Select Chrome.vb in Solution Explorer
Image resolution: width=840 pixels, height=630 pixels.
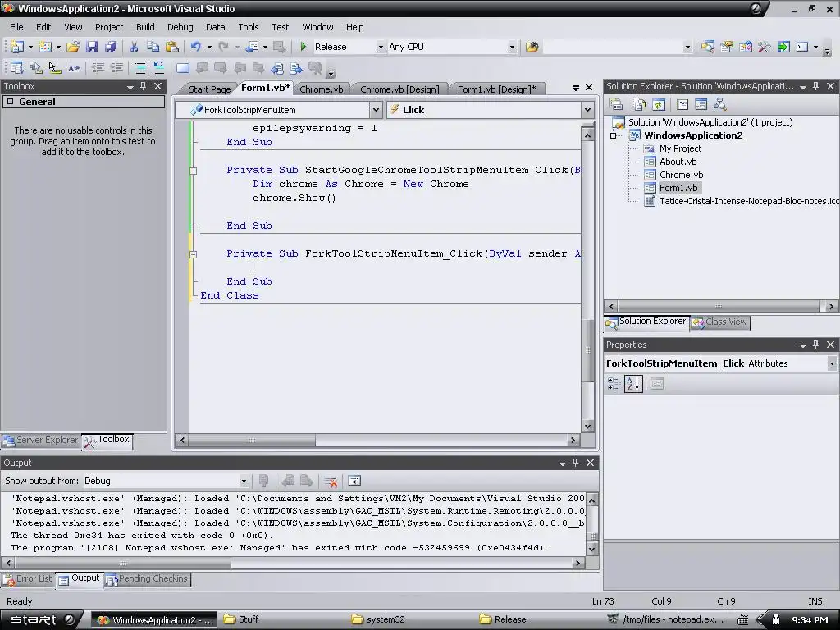(x=681, y=175)
